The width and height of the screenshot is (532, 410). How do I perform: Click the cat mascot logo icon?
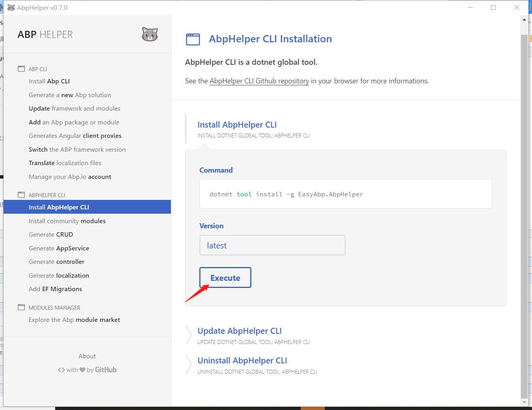tap(150, 34)
